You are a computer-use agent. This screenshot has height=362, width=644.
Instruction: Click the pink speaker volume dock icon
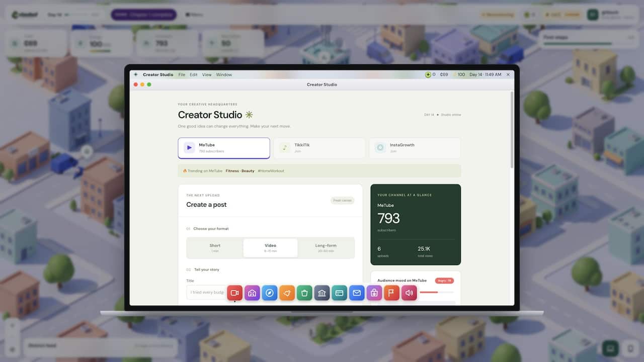coord(409,293)
